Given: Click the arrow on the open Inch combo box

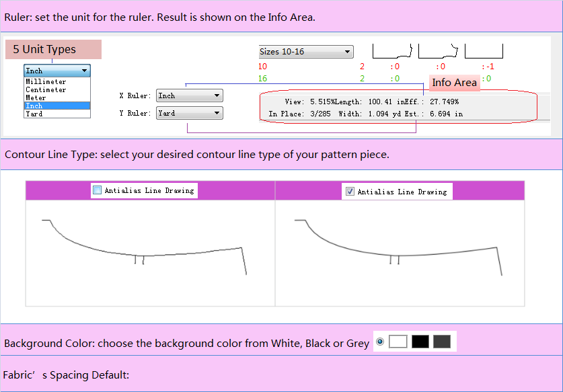Looking at the screenshot, I should pyautogui.click(x=84, y=71).
